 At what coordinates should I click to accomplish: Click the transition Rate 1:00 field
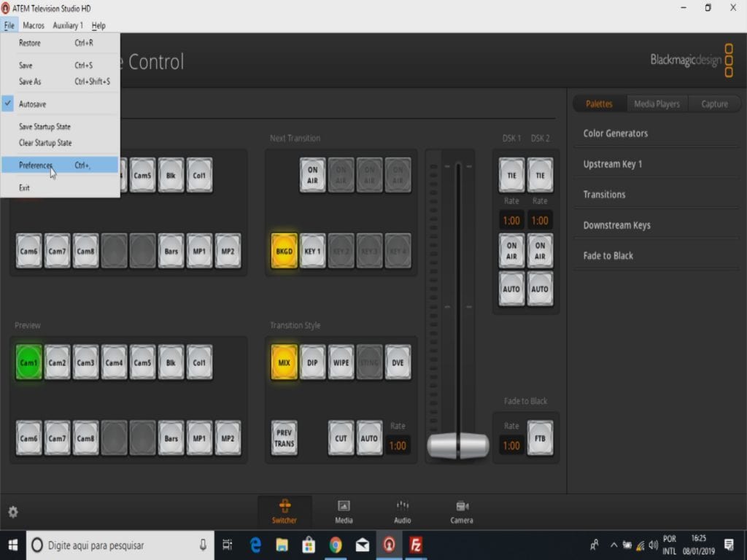pos(398,446)
